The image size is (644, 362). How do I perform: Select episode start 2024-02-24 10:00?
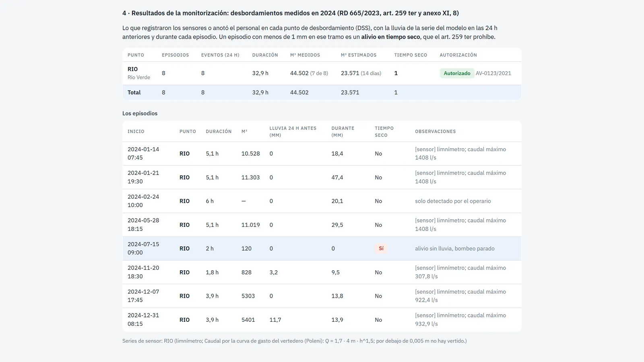point(143,201)
